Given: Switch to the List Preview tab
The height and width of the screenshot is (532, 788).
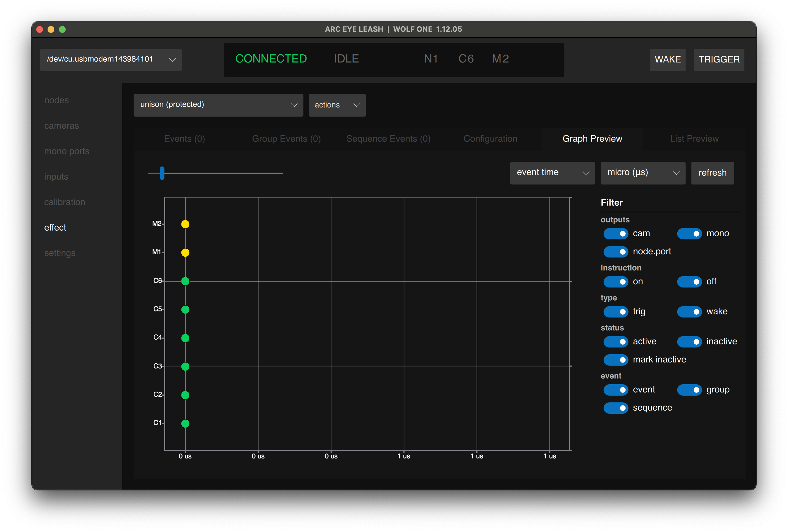Looking at the screenshot, I should (x=694, y=139).
